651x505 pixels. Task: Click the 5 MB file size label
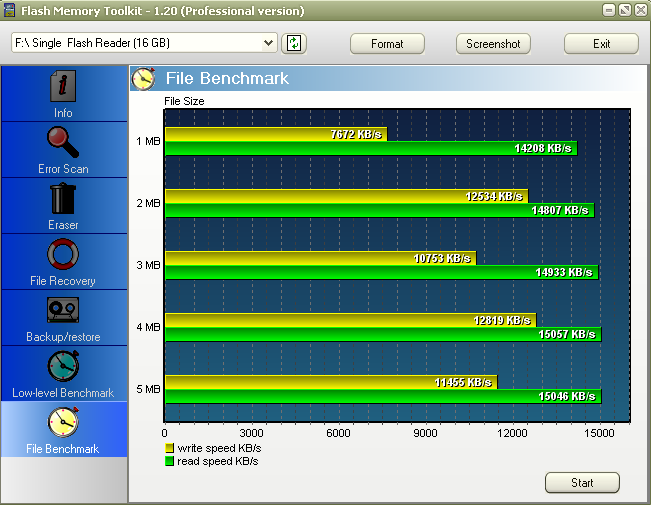click(x=148, y=389)
